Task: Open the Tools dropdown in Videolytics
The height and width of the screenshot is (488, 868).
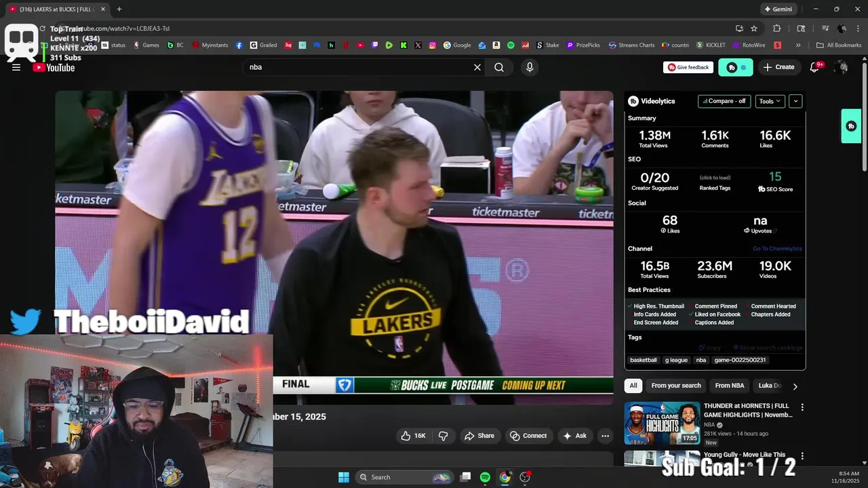Action: [770, 101]
